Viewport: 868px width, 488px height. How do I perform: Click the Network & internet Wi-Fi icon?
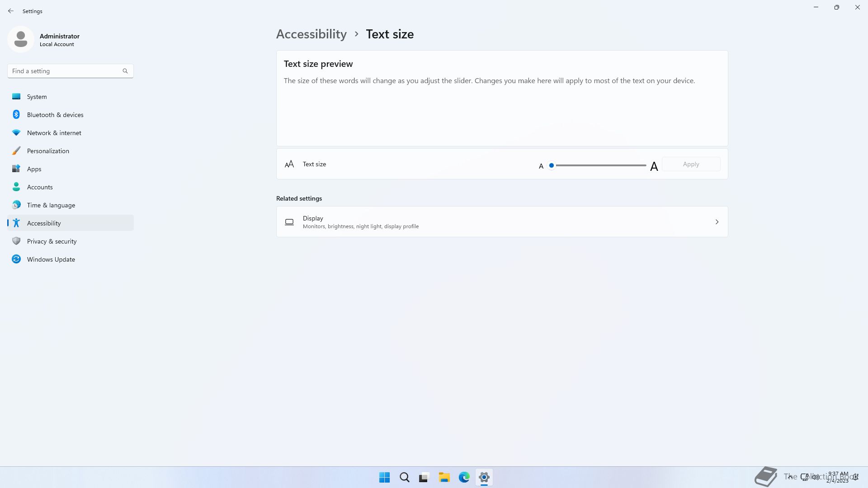pos(16,133)
